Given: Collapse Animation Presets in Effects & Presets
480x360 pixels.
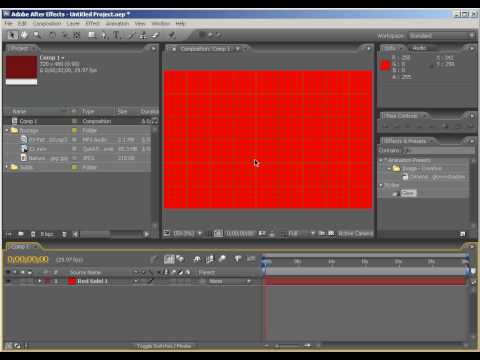Looking at the screenshot, I should [381, 160].
